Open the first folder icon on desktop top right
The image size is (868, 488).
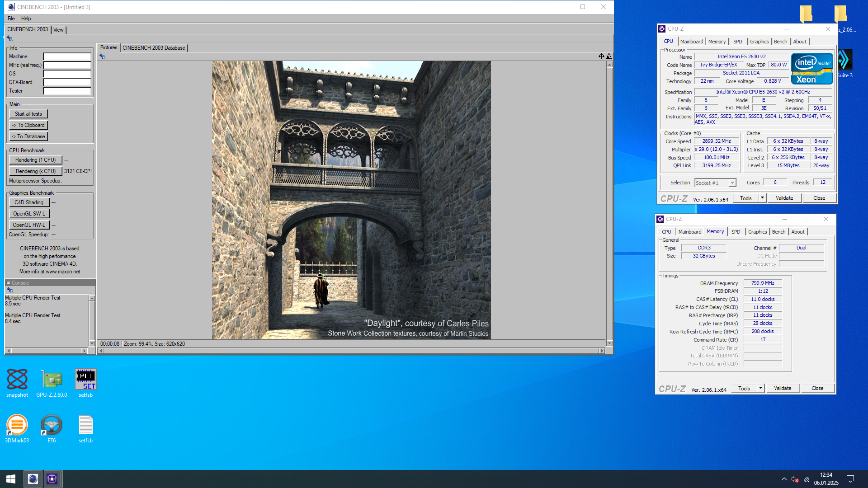pos(806,14)
